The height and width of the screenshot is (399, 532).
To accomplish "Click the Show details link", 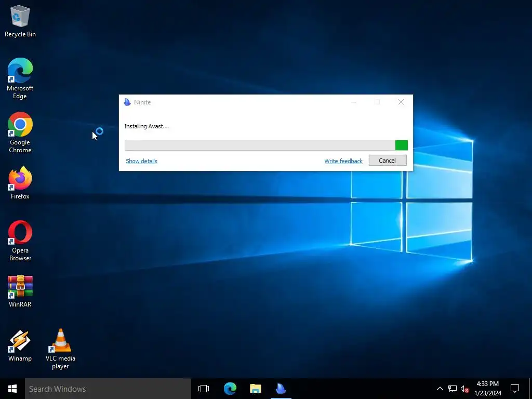I will tap(141, 161).
